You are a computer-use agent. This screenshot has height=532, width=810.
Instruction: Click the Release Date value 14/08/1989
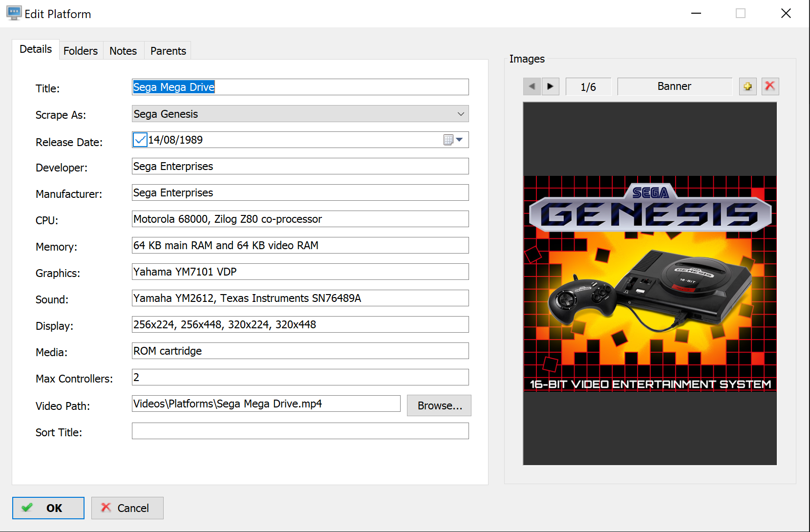175,140
